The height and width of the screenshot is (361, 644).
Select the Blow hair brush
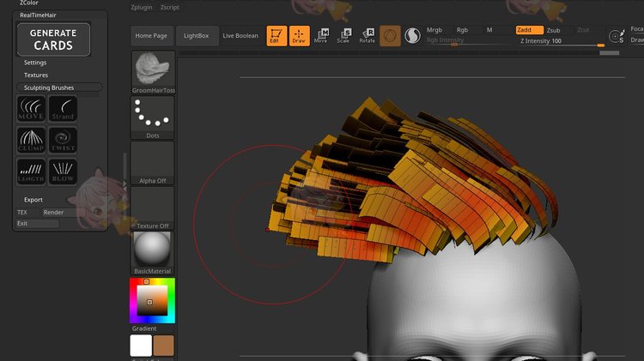pyautogui.click(x=63, y=171)
